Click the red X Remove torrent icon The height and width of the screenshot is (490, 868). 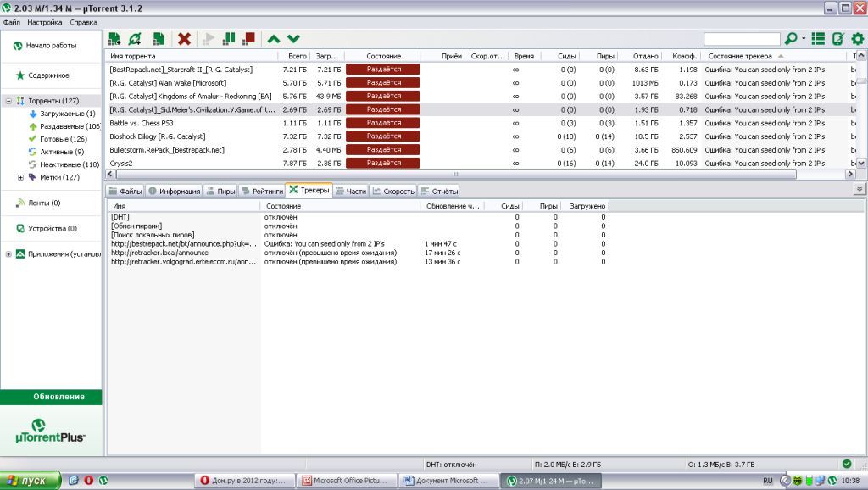pos(184,39)
